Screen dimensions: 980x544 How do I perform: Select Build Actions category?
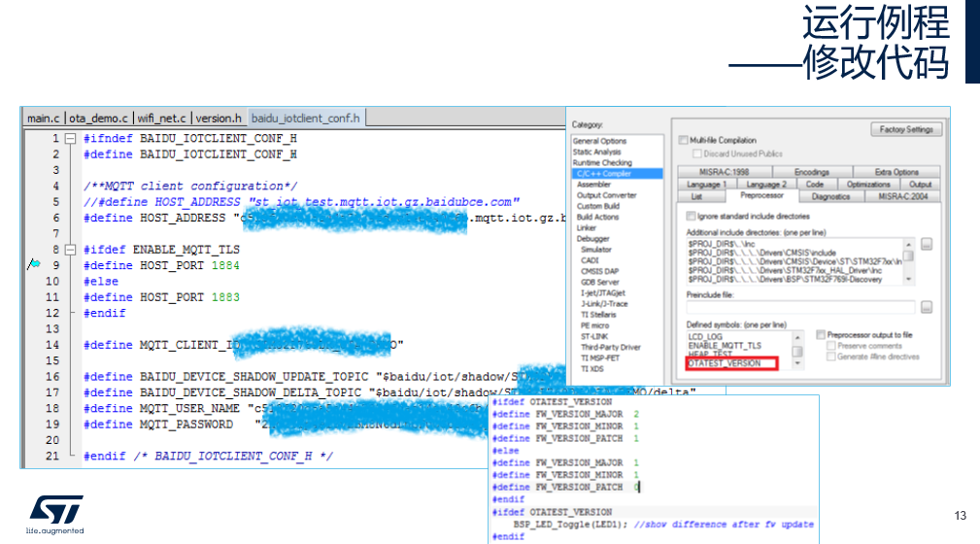click(x=597, y=217)
